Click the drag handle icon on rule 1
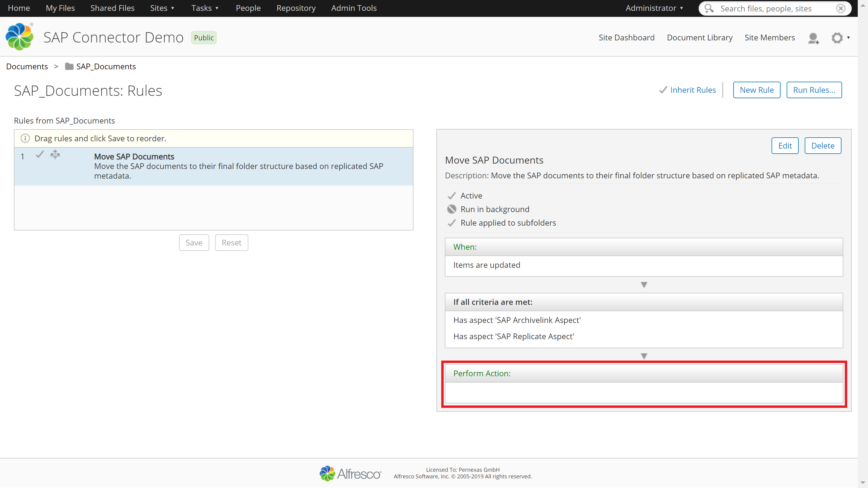Screen dimensions: 868x488 click(x=55, y=155)
